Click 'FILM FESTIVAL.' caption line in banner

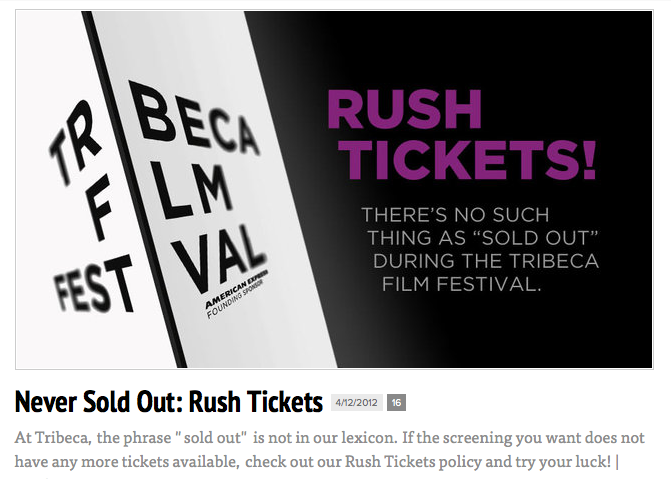tap(461, 283)
